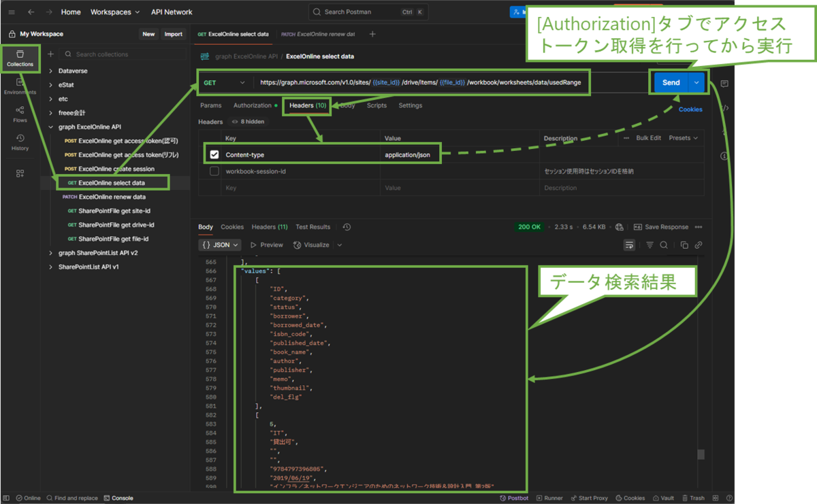Image resolution: width=817 pixels, height=504 pixels.
Task: Click the Search Postman field
Action: (x=368, y=12)
